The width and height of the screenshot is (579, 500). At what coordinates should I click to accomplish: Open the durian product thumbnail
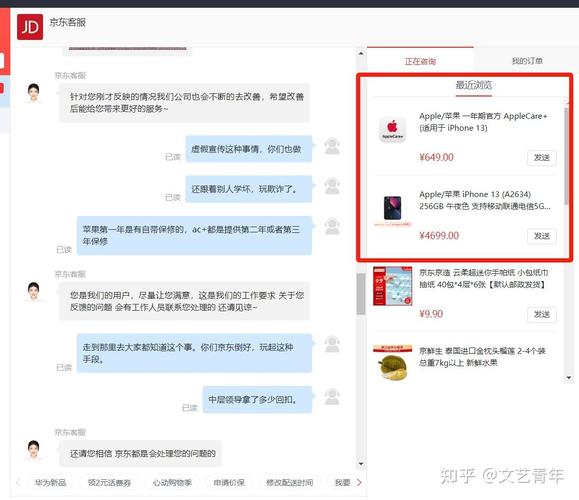393,363
